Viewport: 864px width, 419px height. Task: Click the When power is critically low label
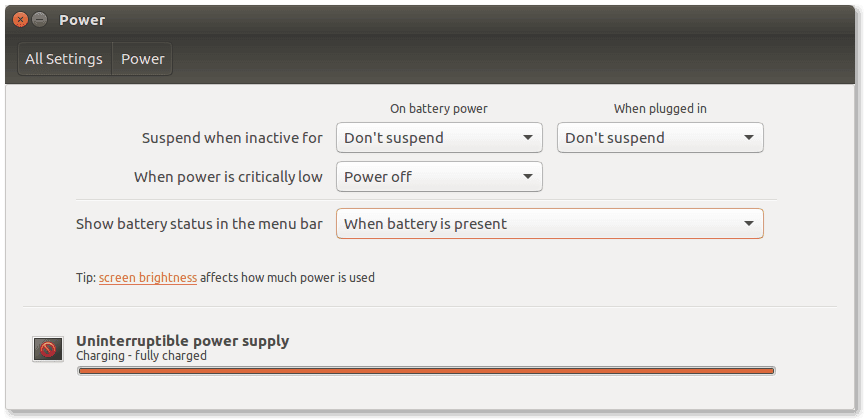(x=228, y=177)
